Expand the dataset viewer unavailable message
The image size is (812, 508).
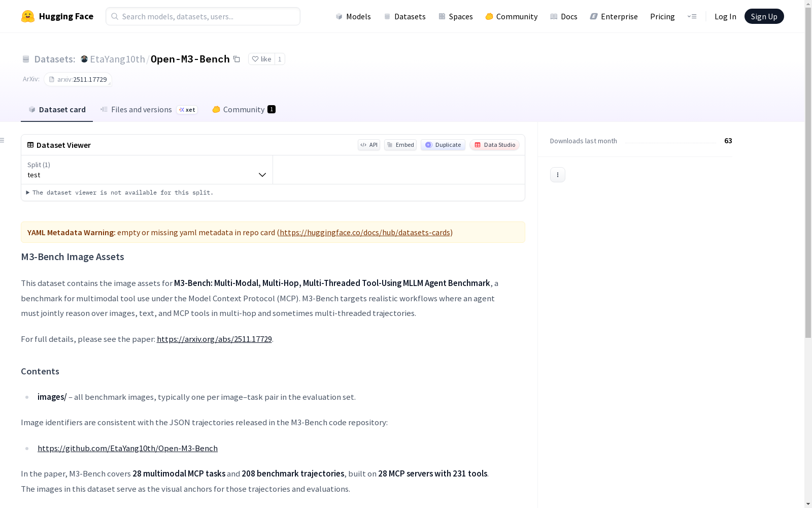[x=120, y=193]
